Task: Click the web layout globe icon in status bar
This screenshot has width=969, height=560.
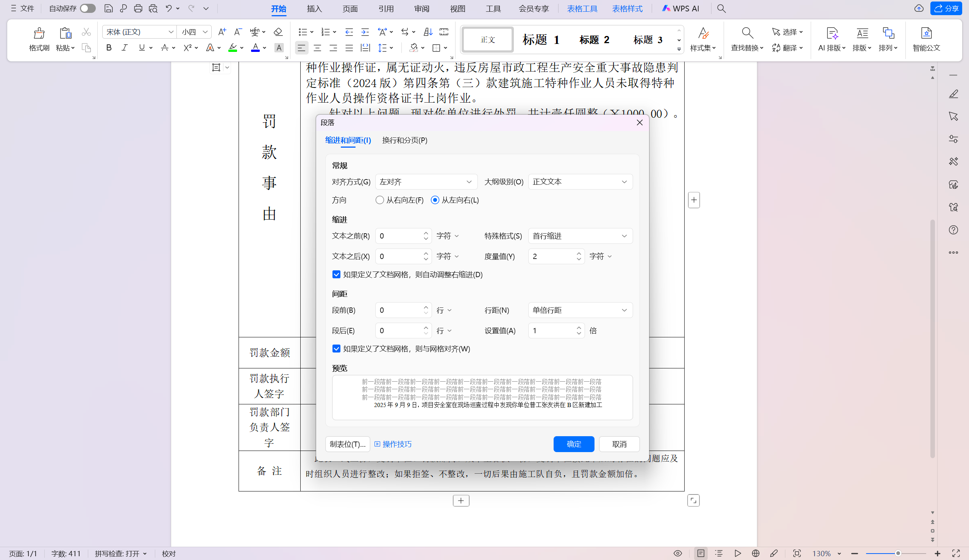Action: pyautogui.click(x=755, y=553)
